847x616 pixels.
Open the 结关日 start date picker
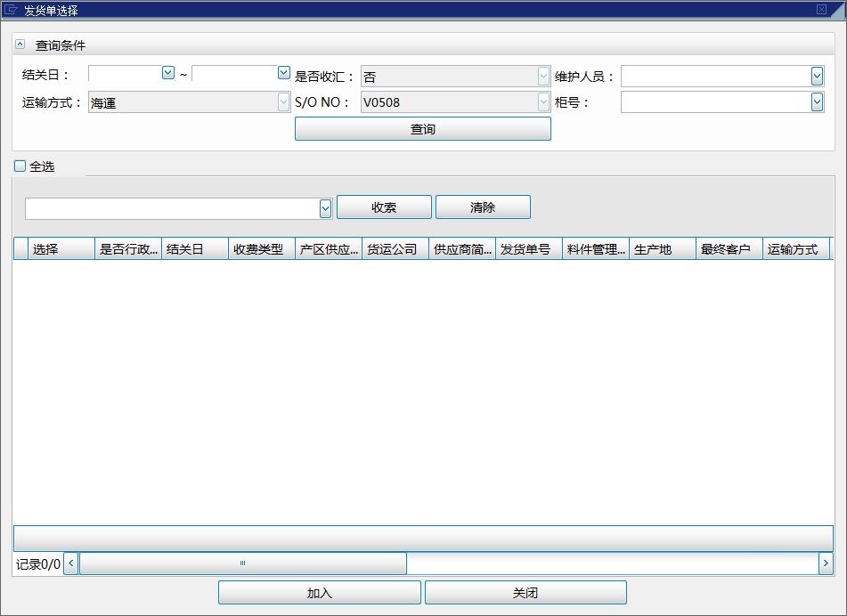coord(167,73)
